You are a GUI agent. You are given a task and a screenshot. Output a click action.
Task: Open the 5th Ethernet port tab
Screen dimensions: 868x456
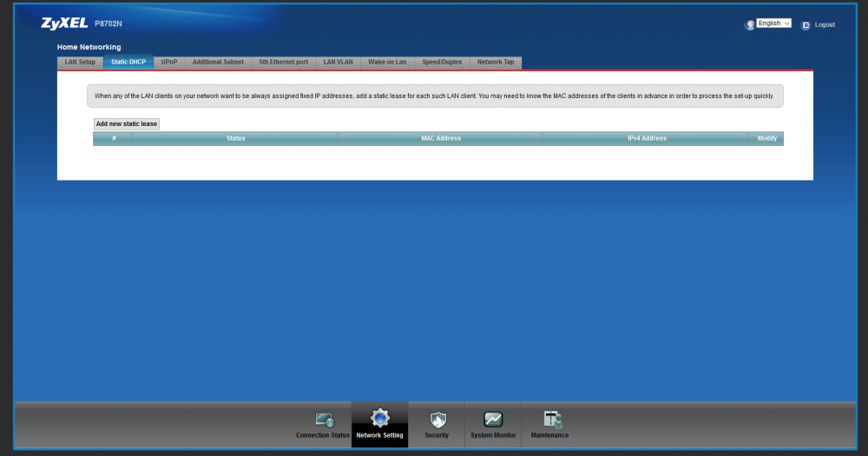284,62
